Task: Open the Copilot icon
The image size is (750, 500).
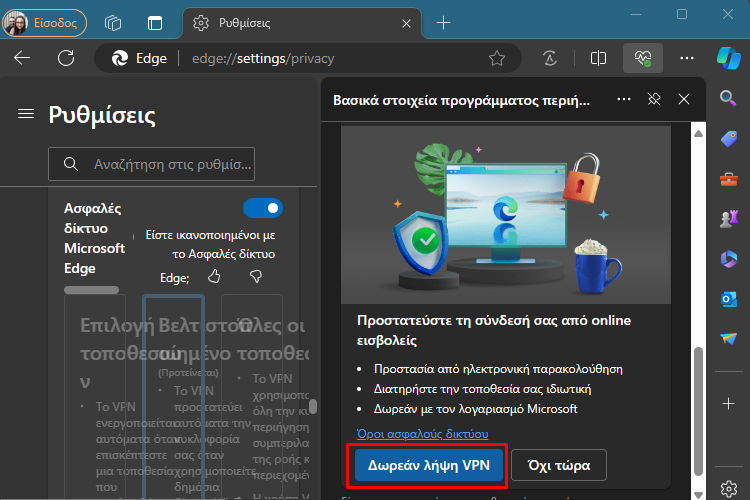Action: (x=728, y=58)
